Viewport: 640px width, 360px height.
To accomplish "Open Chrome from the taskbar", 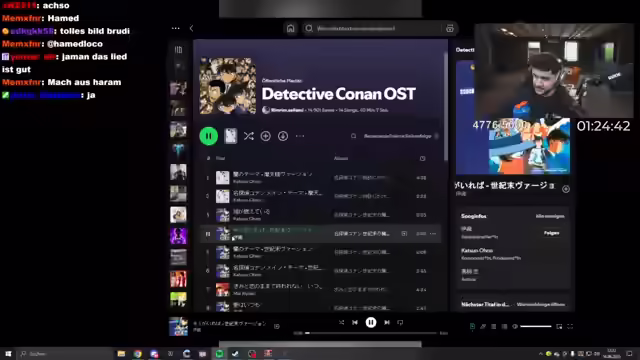I will [x=138, y=353].
